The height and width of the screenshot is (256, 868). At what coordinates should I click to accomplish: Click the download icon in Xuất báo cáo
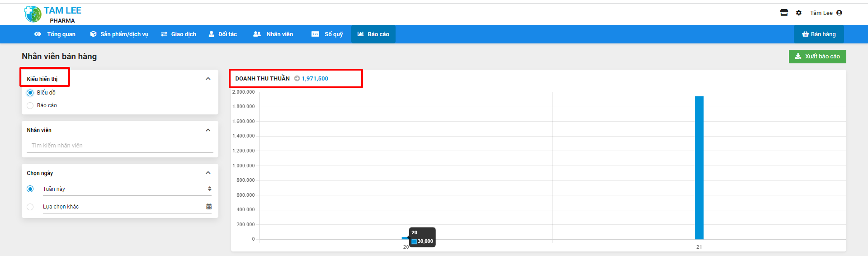(x=798, y=57)
